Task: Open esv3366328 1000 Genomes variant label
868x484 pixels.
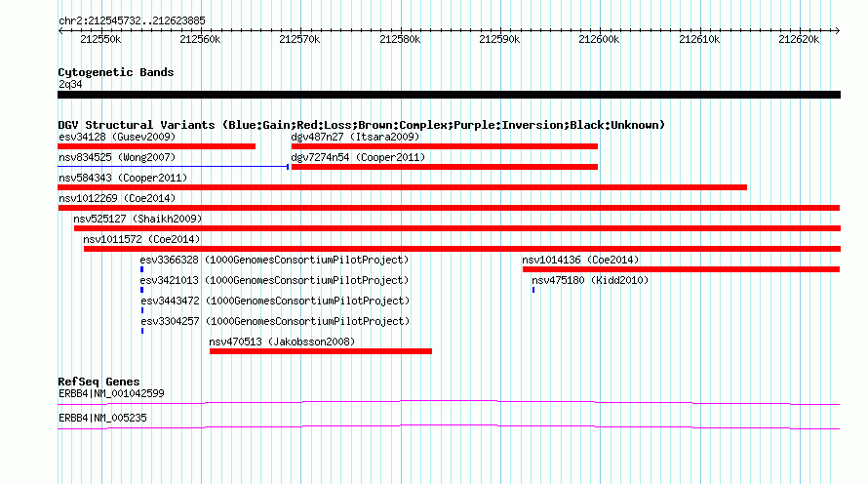Action: pos(275,260)
